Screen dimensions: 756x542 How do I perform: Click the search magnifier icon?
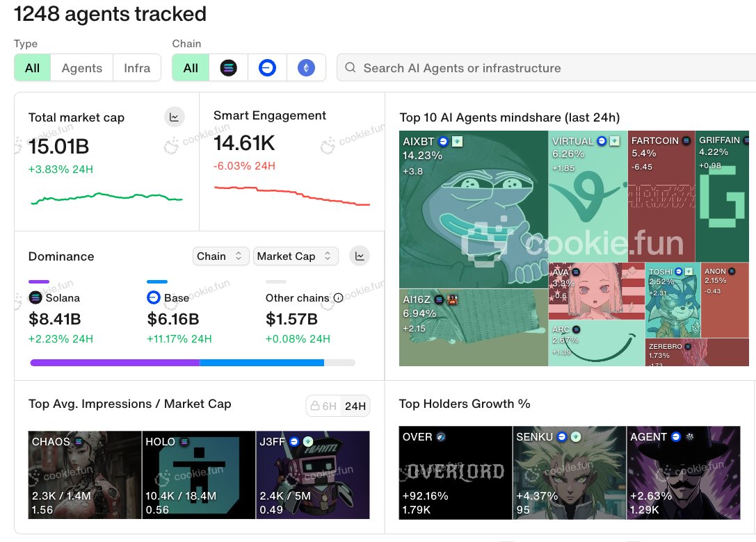(x=351, y=67)
